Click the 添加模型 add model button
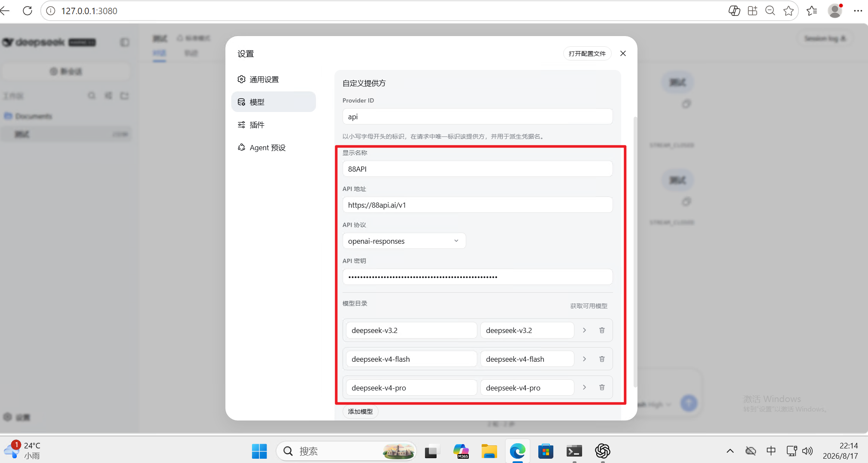 [x=360, y=412]
